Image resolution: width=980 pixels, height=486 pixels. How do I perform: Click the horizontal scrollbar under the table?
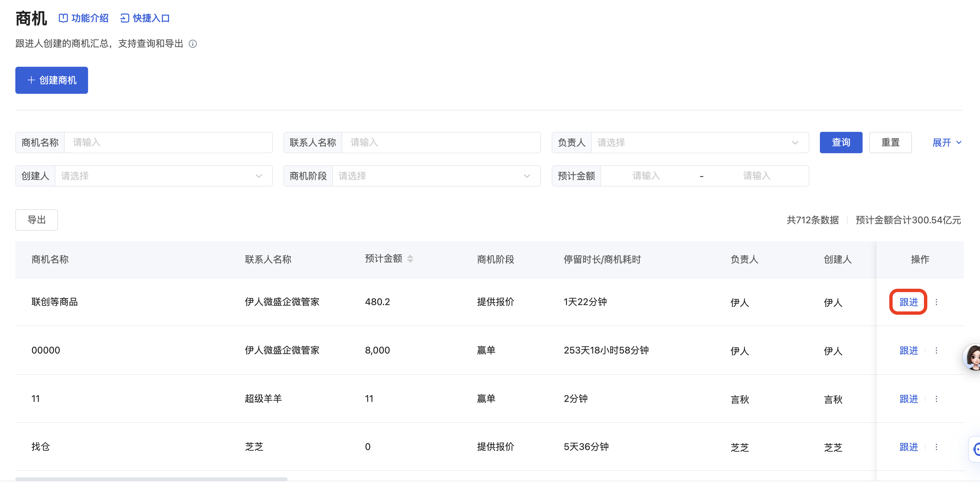tap(151, 479)
